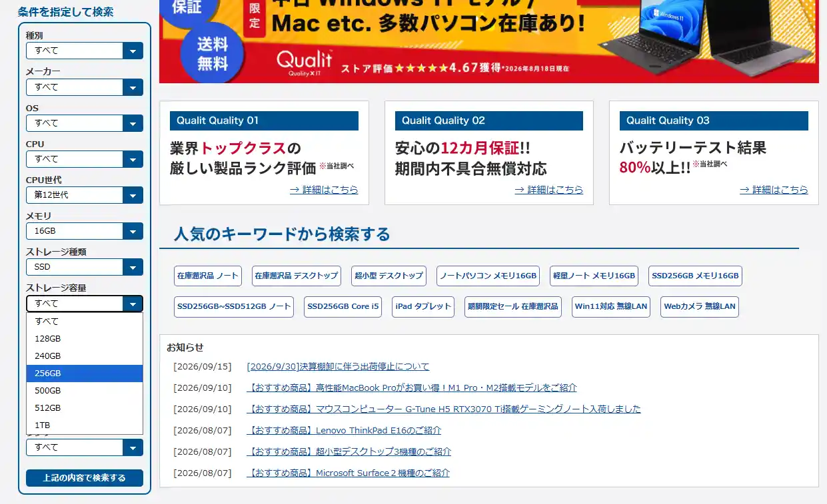Click ノートパソコン メモリ16GB keyword
The height and width of the screenshot is (504, 827).
pyautogui.click(x=488, y=276)
